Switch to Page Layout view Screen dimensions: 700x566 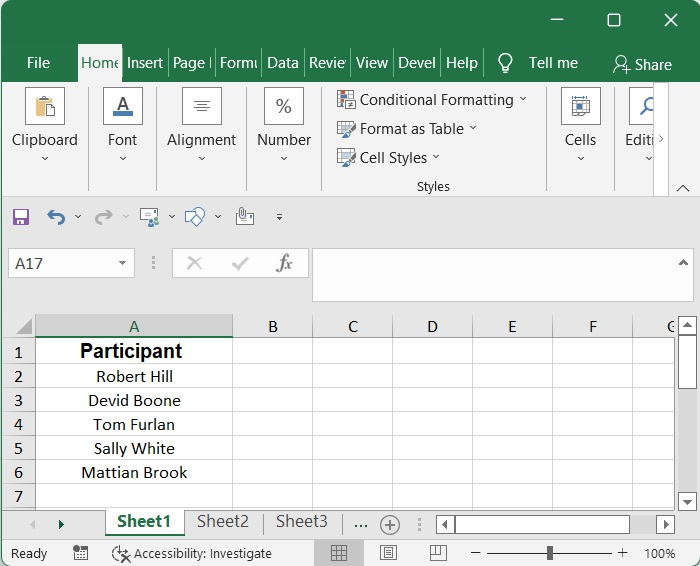[388, 553]
